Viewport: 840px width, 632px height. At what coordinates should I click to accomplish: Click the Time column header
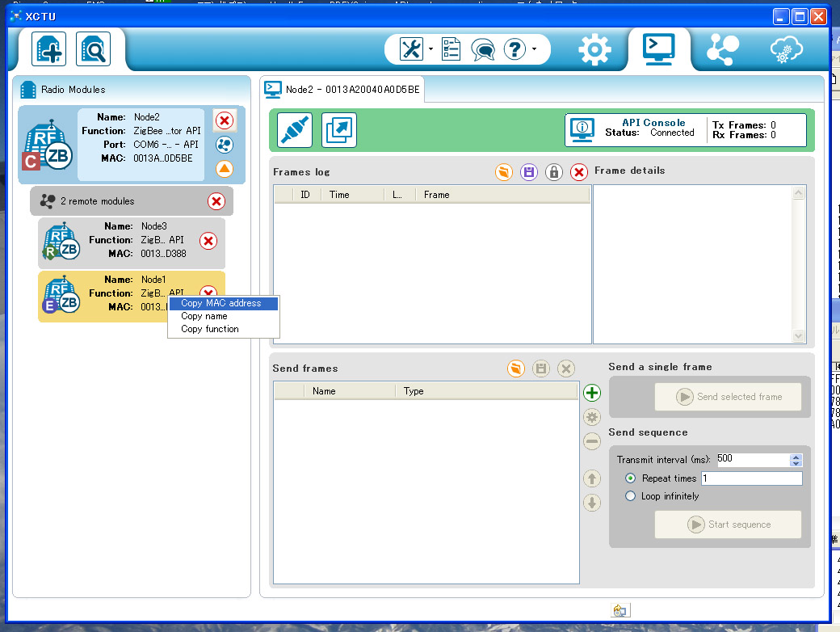pyautogui.click(x=353, y=195)
